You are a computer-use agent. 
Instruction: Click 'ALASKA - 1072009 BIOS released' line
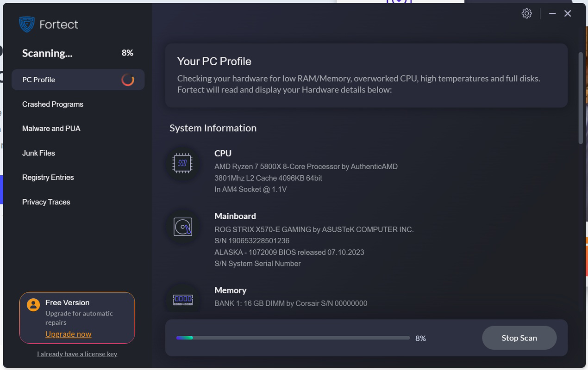pos(289,252)
